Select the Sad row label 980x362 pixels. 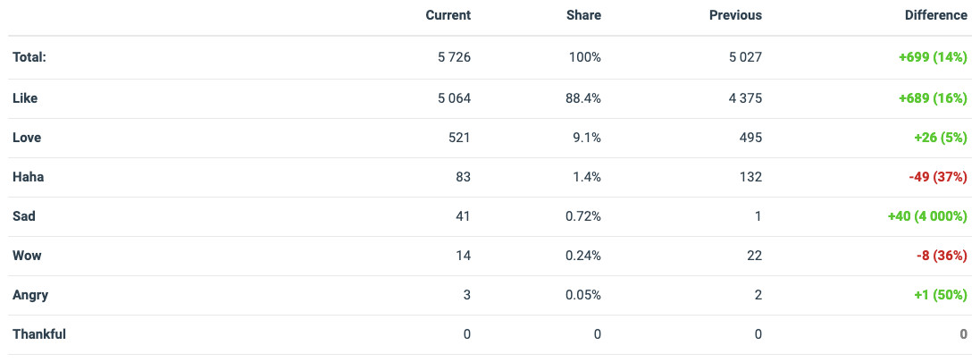24,216
